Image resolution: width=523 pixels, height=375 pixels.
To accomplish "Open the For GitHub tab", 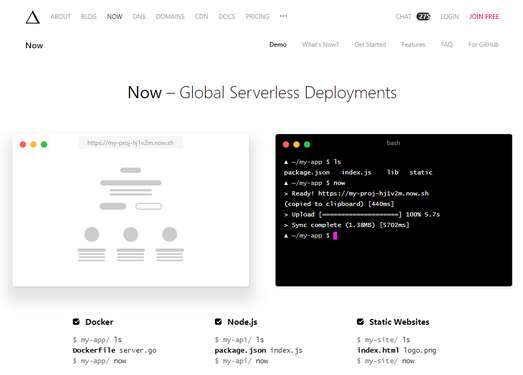I will tap(483, 44).
